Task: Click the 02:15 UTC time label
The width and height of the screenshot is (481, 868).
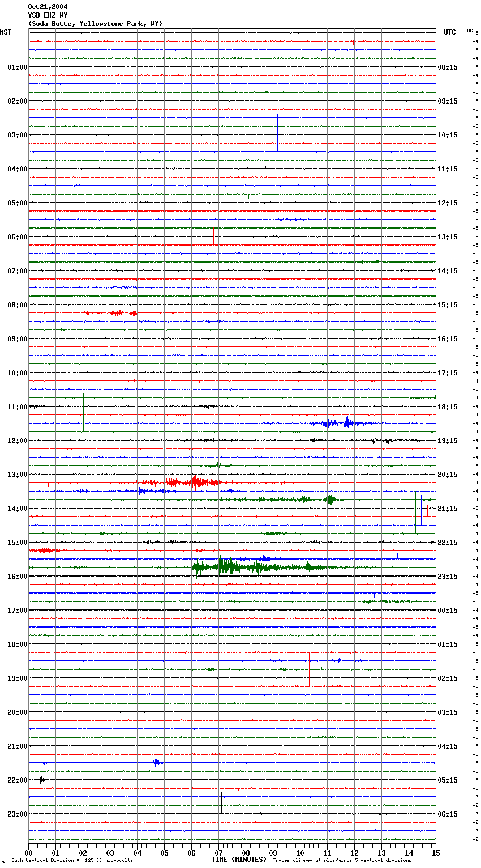Action: coord(448,678)
